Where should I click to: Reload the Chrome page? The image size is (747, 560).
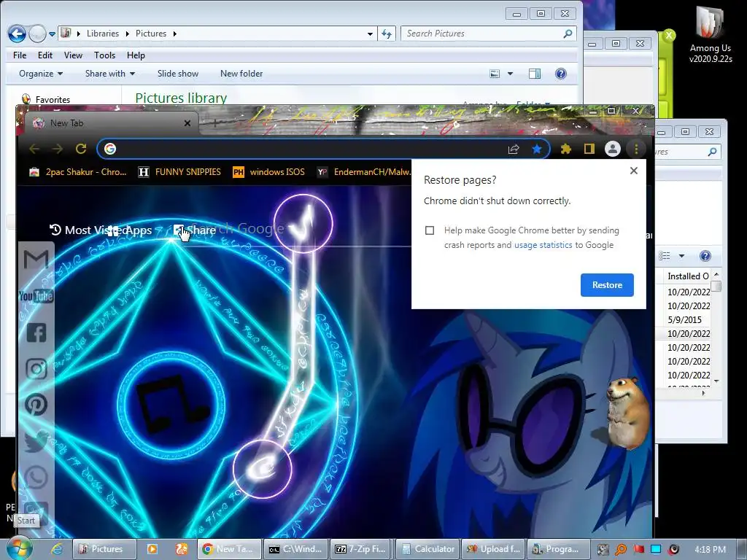coord(81,149)
